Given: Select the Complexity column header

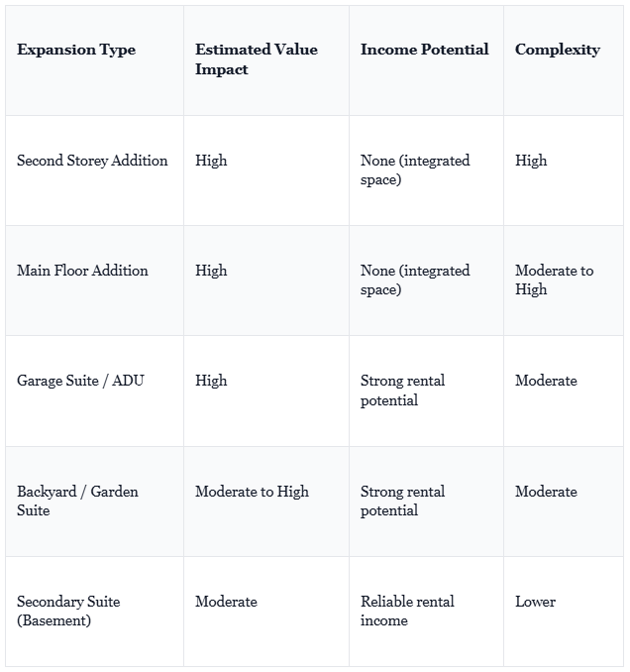Looking at the screenshot, I should [558, 51].
